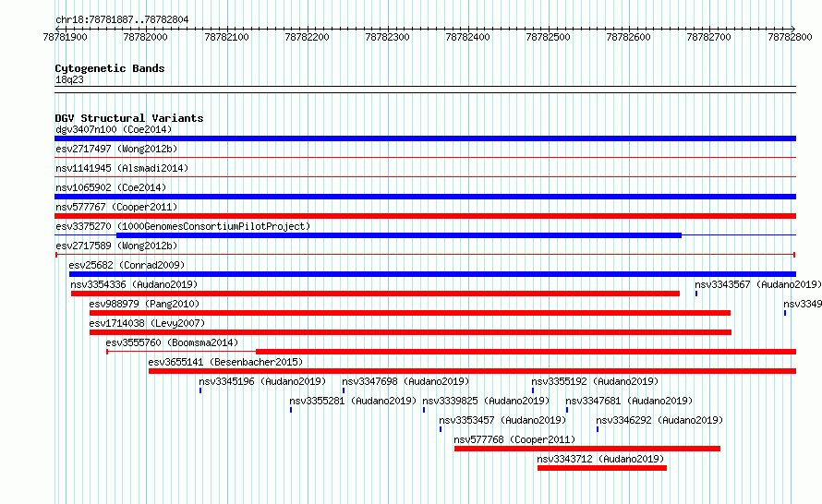The width and height of the screenshot is (822, 504).
Task: Click esv3555760 (Boomsma2014) label
Action: tap(172, 342)
